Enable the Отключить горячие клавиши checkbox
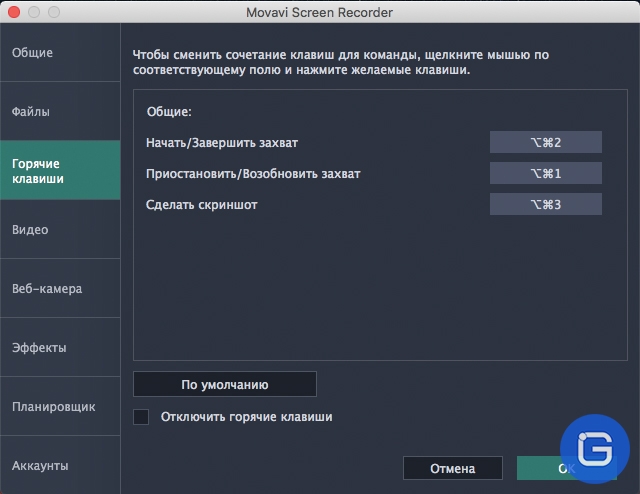Viewport: 640px width, 494px height. click(x=141, y=417)
